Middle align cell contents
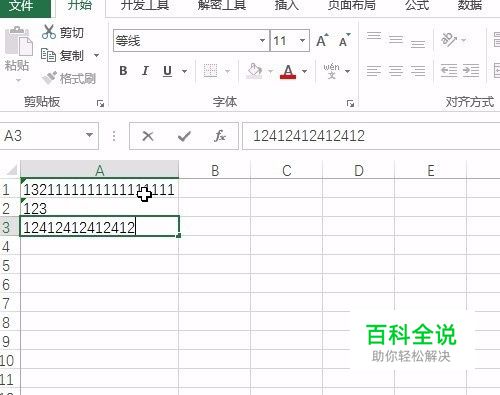 coord(396,40)
